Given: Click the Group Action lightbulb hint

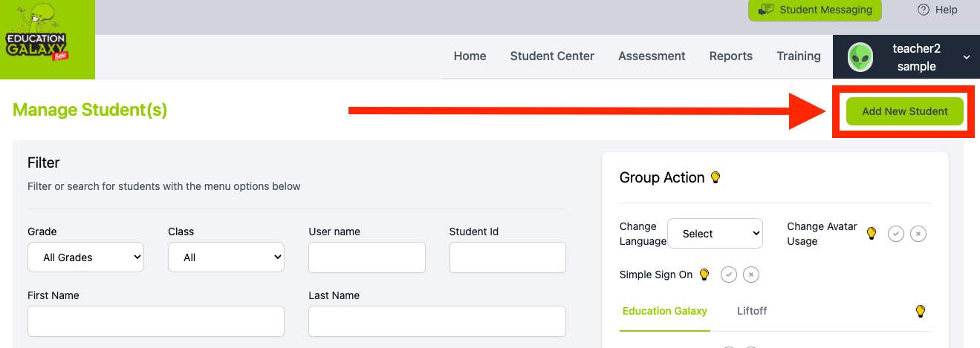Looking at the screenshot, I should [715, 177].
